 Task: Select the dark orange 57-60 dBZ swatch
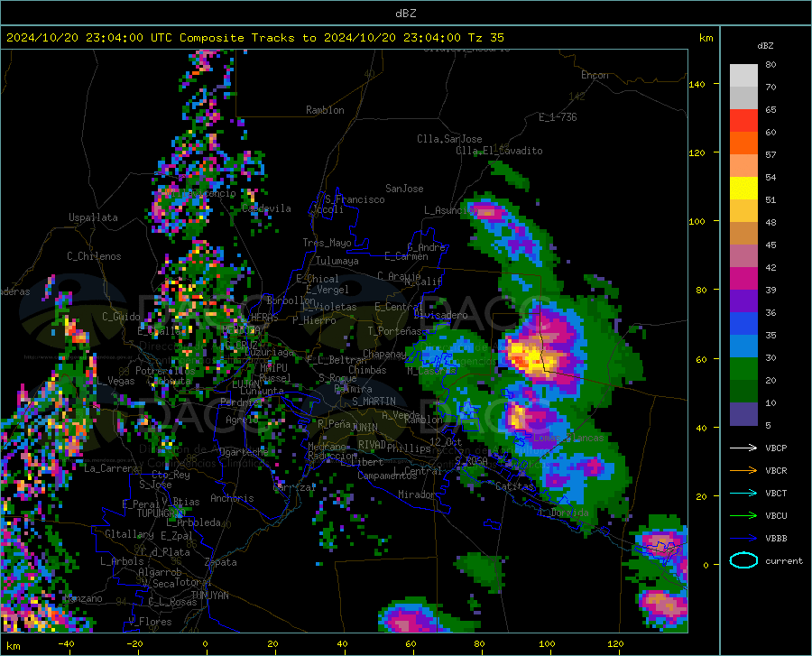(x=743, y=143)
